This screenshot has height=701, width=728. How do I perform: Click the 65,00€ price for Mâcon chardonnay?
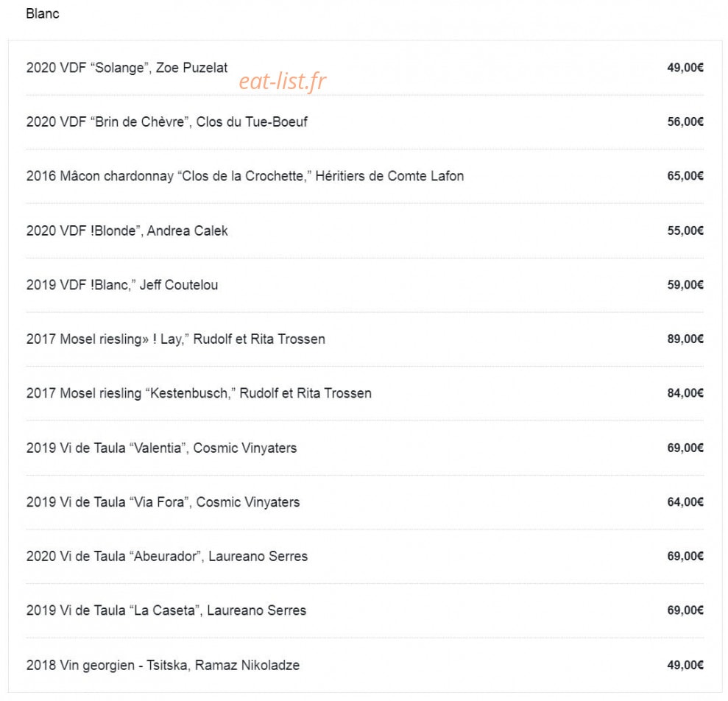[685, 176]
